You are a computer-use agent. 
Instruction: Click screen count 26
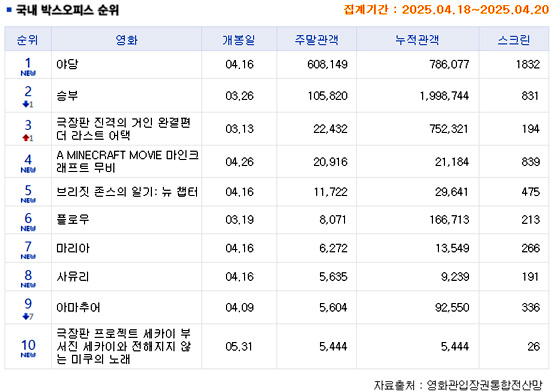point(534,346)
